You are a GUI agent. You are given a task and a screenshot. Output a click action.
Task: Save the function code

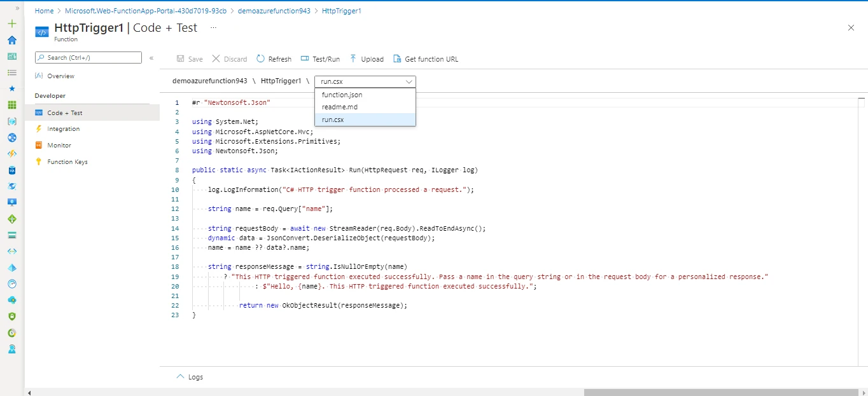[189, 58]
